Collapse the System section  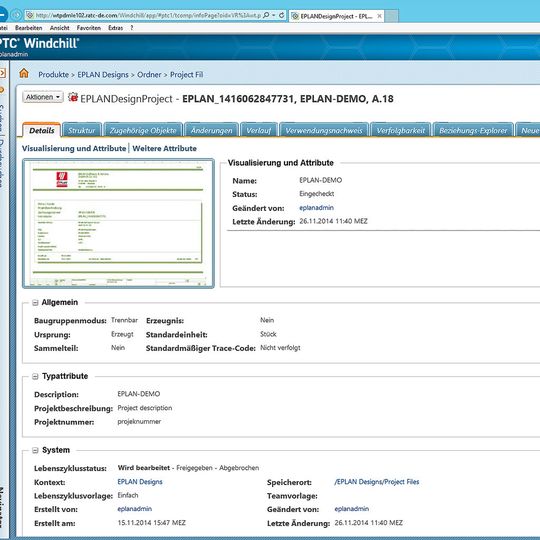(35, 450)
